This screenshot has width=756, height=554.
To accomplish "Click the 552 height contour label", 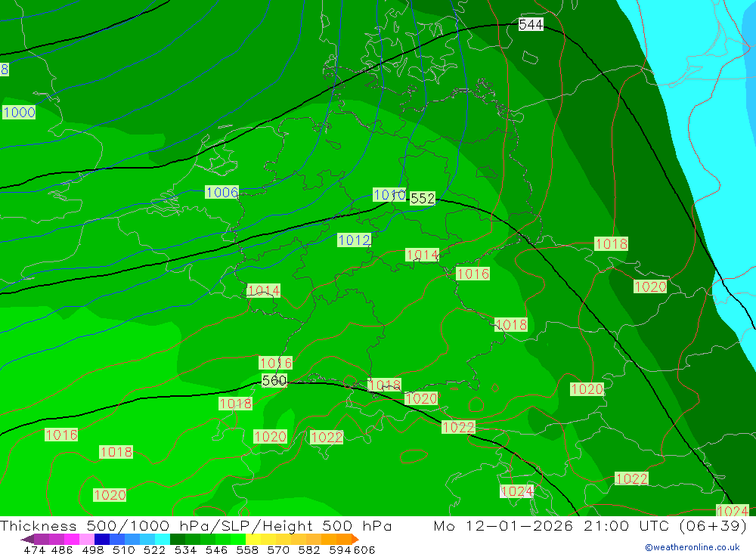I will pyautogui.click(x=423, y=198).
